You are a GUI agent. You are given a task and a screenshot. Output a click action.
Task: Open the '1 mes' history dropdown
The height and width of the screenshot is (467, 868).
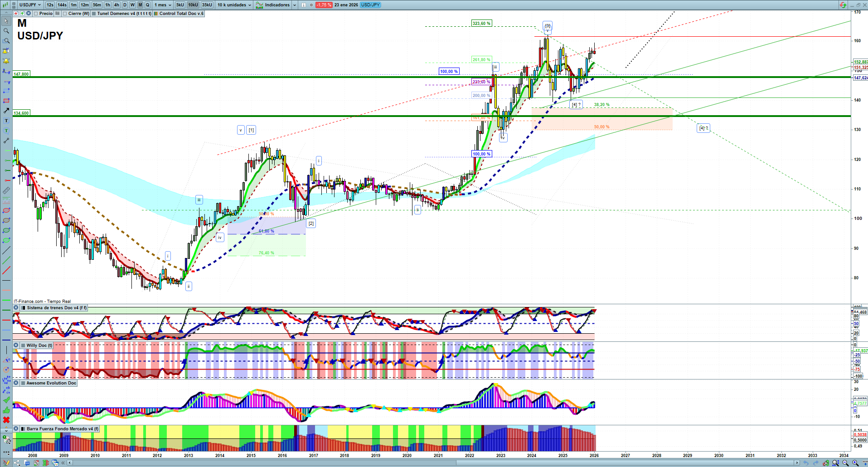pyautogui.click(x=163, y=5)
